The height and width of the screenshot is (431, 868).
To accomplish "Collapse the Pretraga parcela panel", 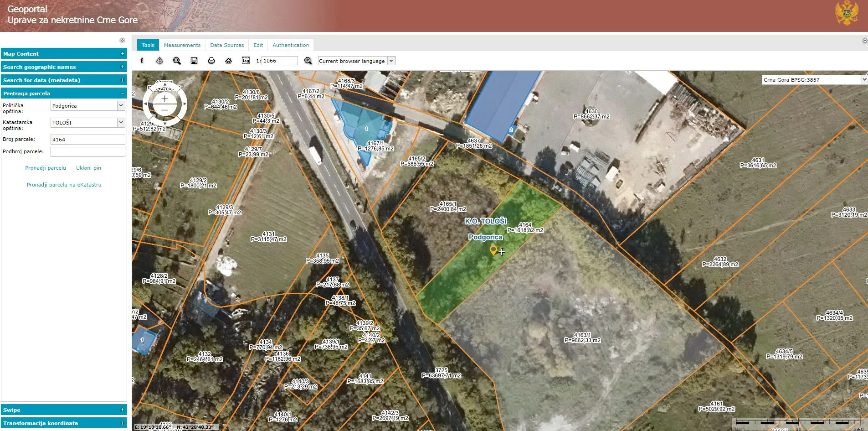I will coord(64,93).
